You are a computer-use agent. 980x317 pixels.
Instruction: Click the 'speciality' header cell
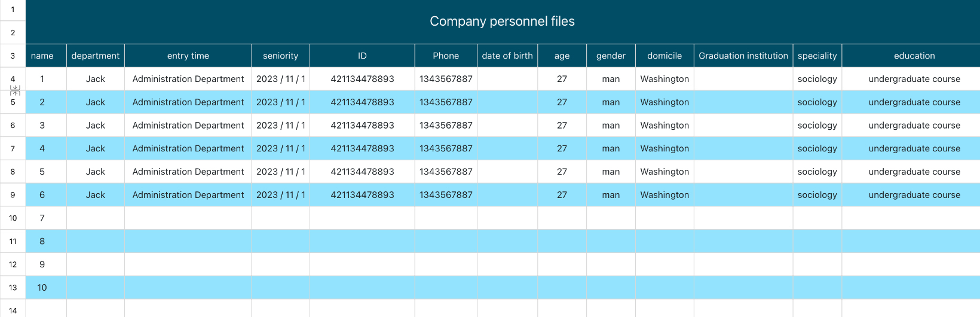tap(817, 56)
